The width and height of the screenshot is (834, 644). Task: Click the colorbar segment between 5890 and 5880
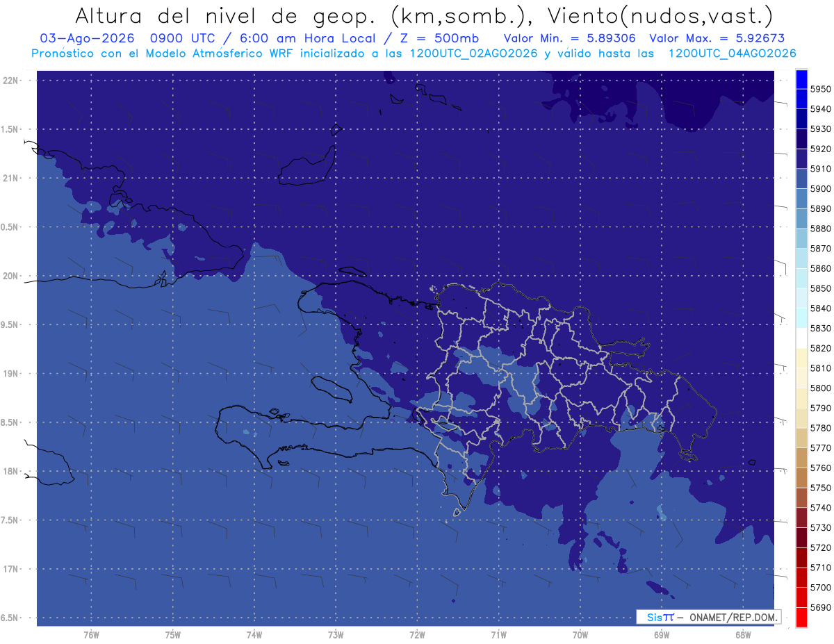801,218
